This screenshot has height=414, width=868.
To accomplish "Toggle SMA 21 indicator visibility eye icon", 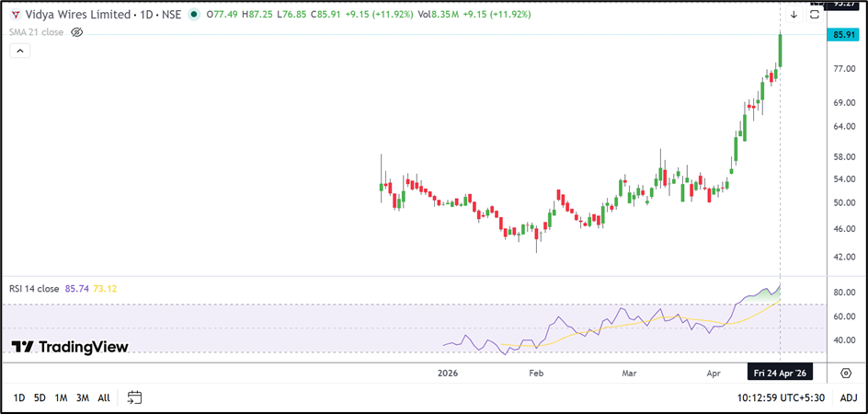I will click(77, 32).
